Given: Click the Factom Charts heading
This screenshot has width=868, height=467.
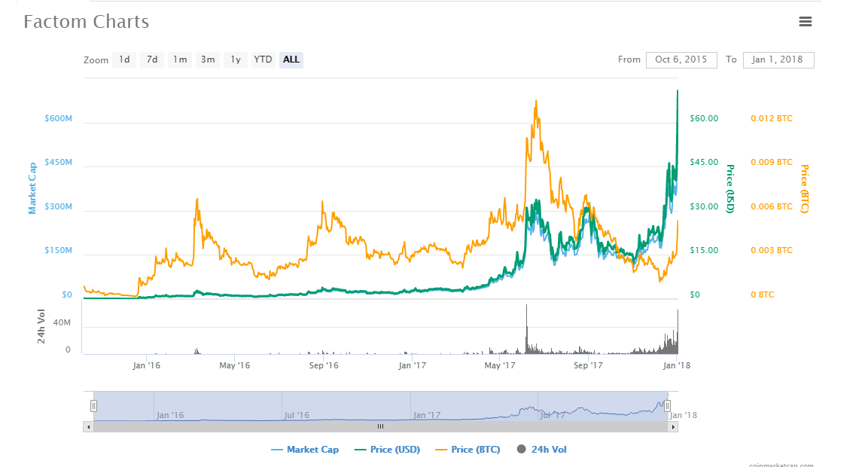Looking at the screenshot, I should pos(87,22).
